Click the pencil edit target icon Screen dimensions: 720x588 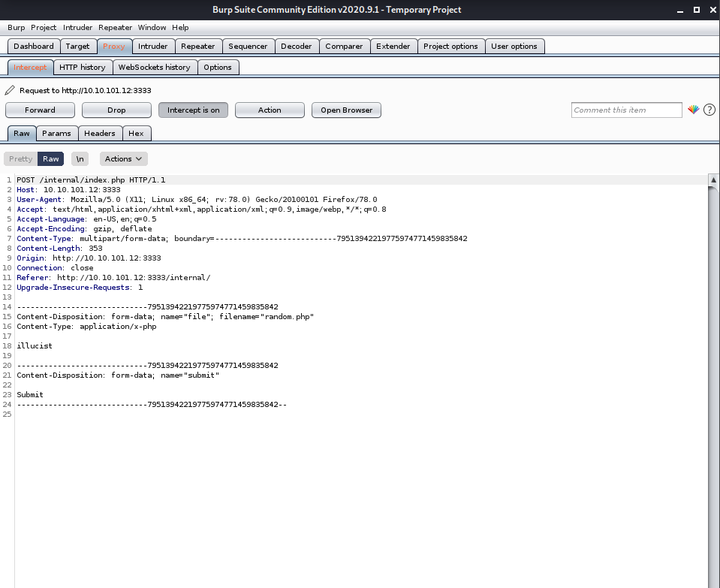tap(10, 90)
